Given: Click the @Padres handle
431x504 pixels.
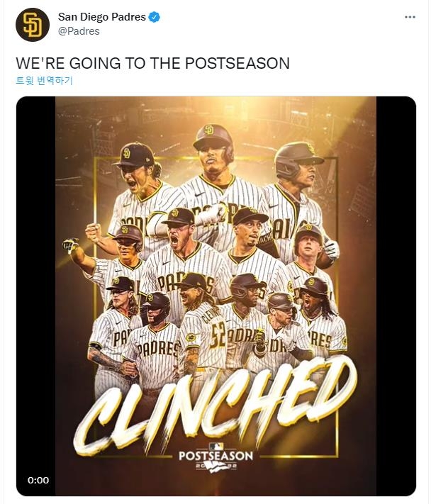Looking at the screenshot, I should coord(79,31).
